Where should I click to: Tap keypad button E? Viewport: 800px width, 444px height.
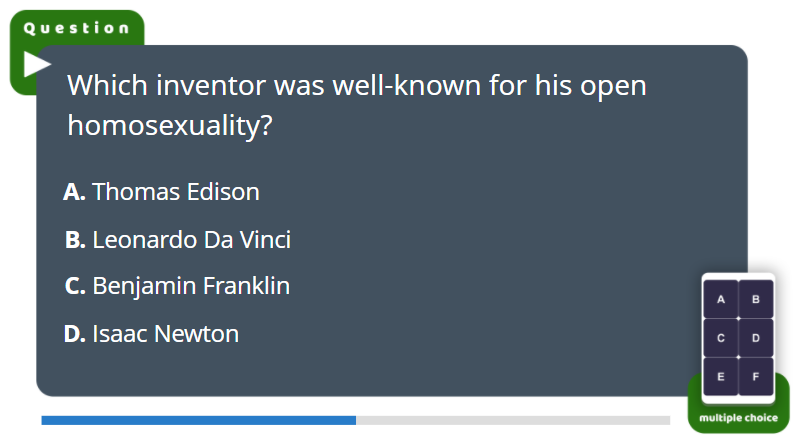pos(720,377)
